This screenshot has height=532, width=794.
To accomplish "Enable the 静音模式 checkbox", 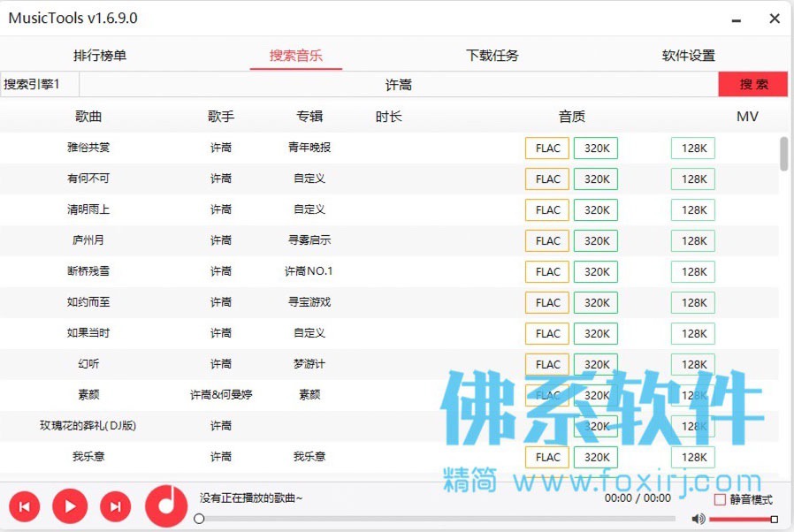I will coord(720,499).
